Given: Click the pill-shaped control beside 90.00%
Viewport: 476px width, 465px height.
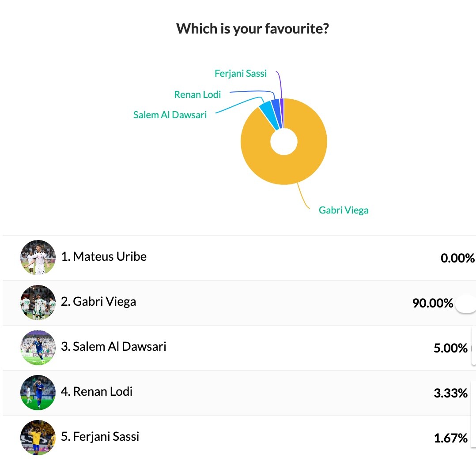Looking at the screenshot, I should 465,304.
